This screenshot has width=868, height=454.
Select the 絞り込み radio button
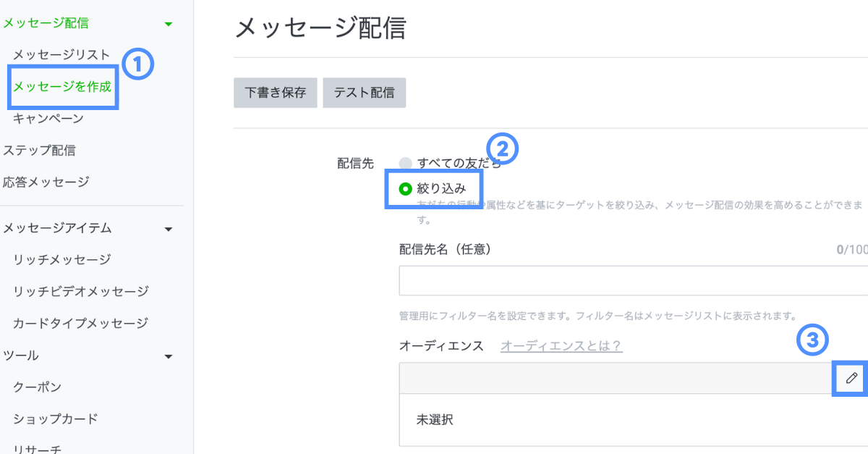click(405, 189)
